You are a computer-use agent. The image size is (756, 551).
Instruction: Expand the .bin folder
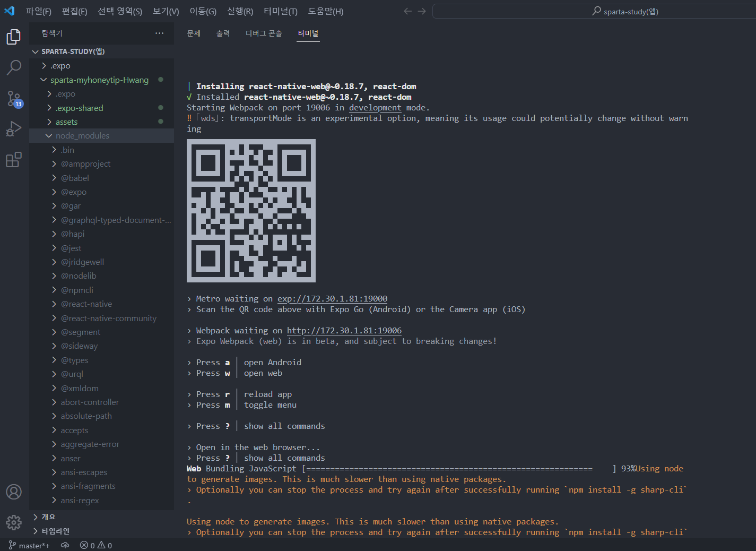[101, 150]
